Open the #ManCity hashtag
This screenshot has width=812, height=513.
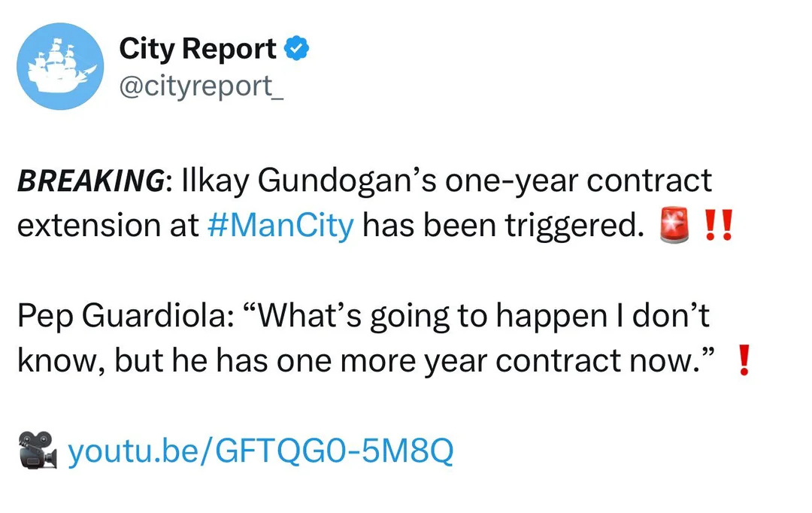coord(281,226)
